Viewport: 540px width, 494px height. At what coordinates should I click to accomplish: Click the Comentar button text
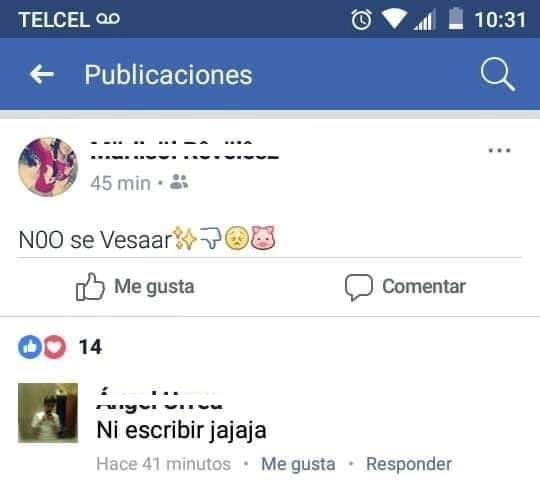[x=424, y=287]
